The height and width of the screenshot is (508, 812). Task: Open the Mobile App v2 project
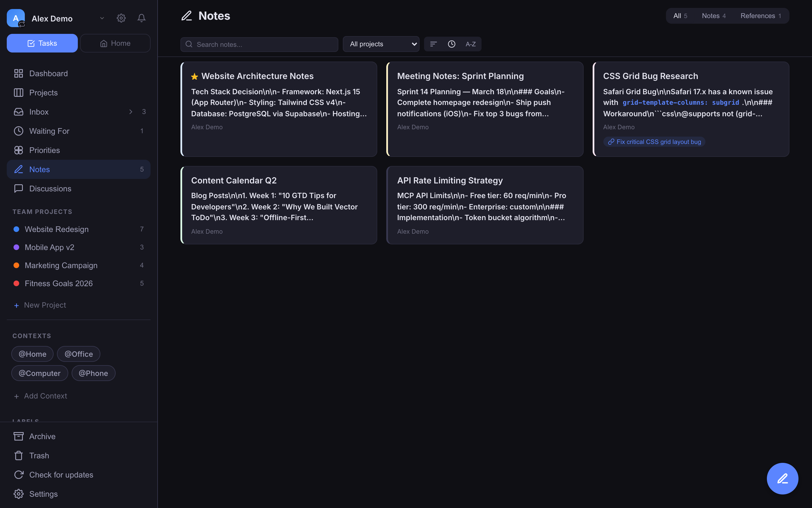pos(78,247)
